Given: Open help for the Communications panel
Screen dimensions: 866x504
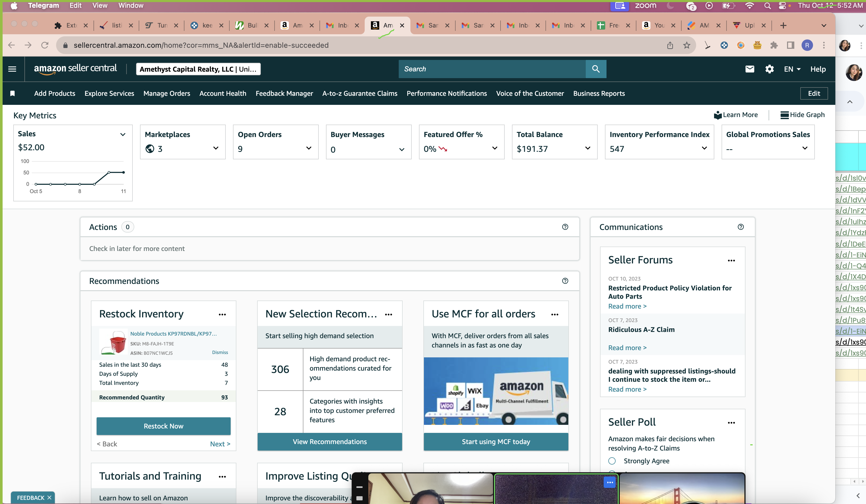Looking at the screenshot, I should (x=741, y=227).
